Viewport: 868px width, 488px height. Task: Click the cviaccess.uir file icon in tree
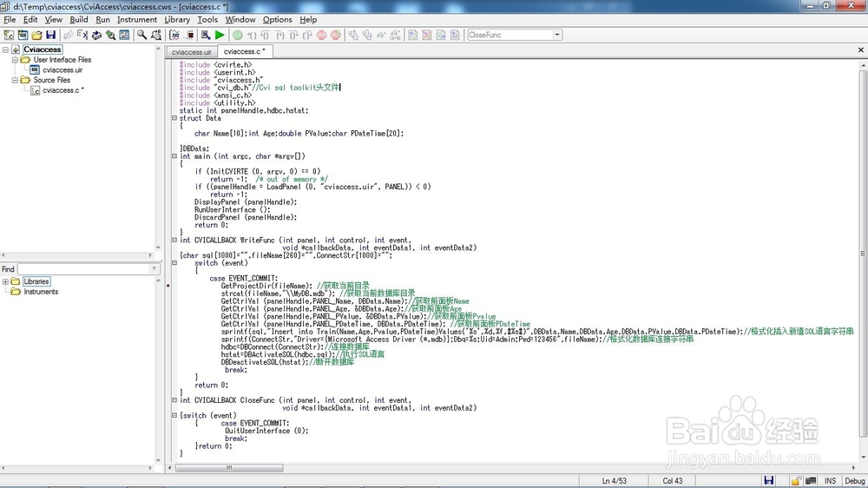point(35,69)
